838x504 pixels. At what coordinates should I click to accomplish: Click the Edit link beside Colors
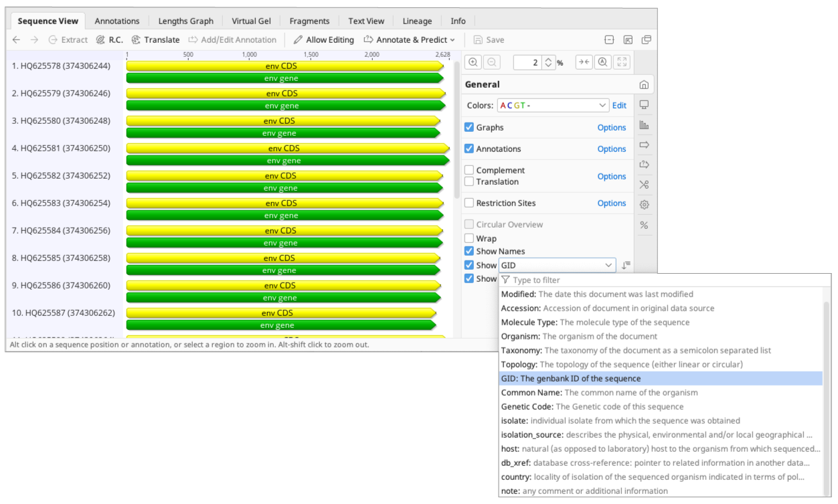click(619, 105)
